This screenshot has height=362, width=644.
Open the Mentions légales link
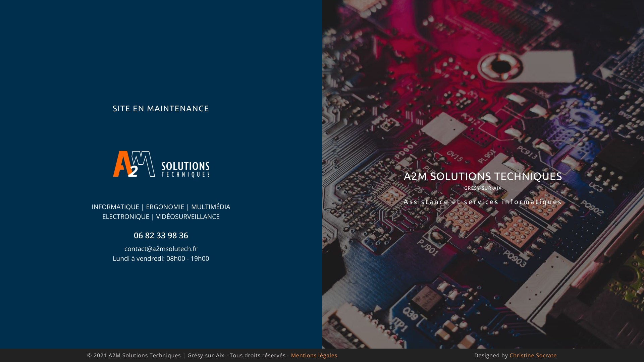(314, 355)
